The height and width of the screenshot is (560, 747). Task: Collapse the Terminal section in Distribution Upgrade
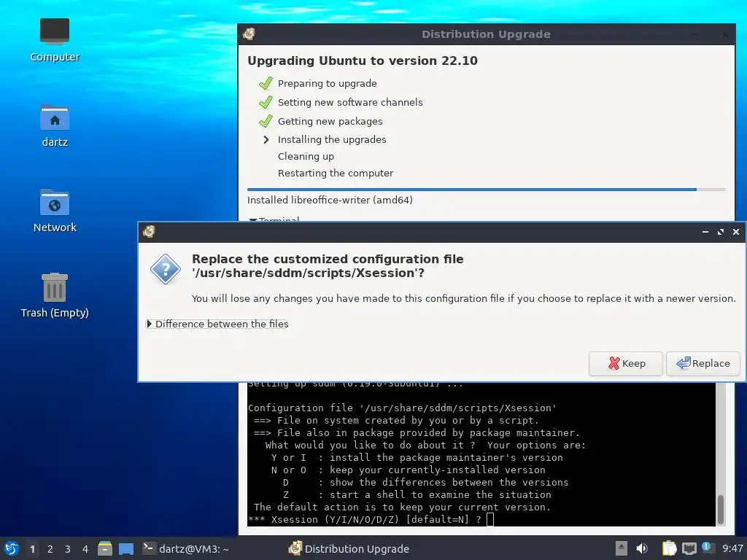click(x=274, y=219)
